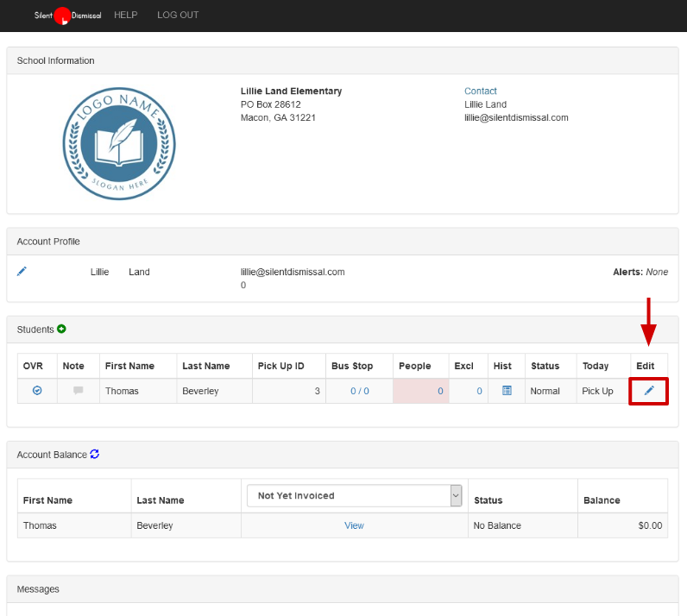Screen dimensions: 687x616
Task: Edit student Thomas with pencil icon
Action: 649,391
